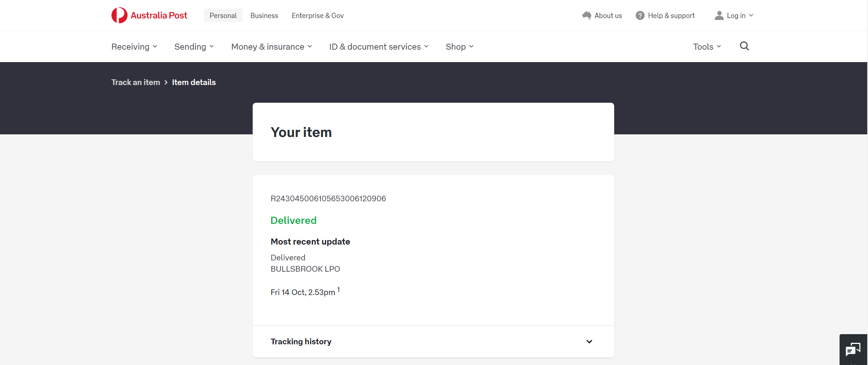Image resolution: width=868 pixels, height=365 pixels.
Task: Open the Sending dropdown menu
Action: [x=194, y=47]
